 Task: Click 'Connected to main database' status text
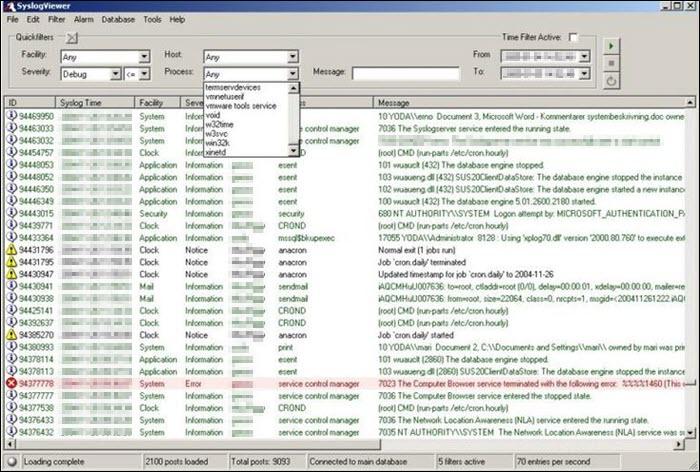[x=358, y=462]
